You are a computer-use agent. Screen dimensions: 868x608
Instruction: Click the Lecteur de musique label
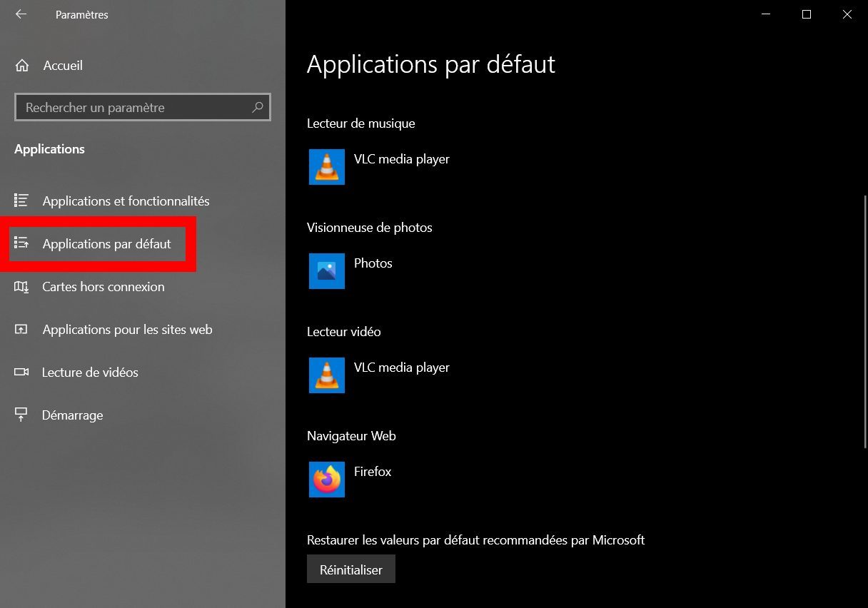tap(360, 123)
